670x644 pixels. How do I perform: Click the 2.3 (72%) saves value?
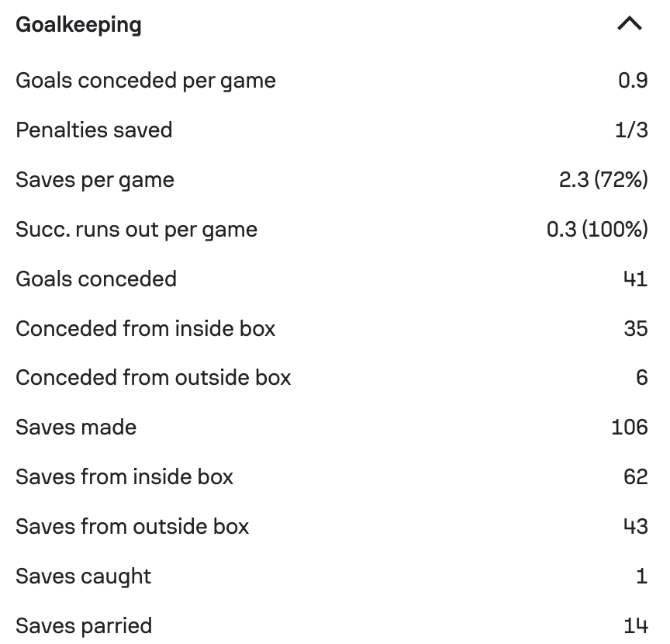coord(603,179)
